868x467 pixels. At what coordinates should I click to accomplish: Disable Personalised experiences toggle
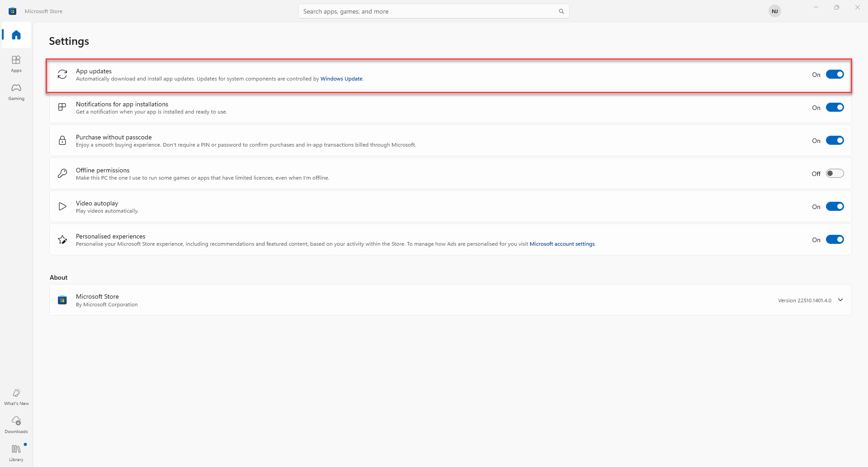pos(835,239)
